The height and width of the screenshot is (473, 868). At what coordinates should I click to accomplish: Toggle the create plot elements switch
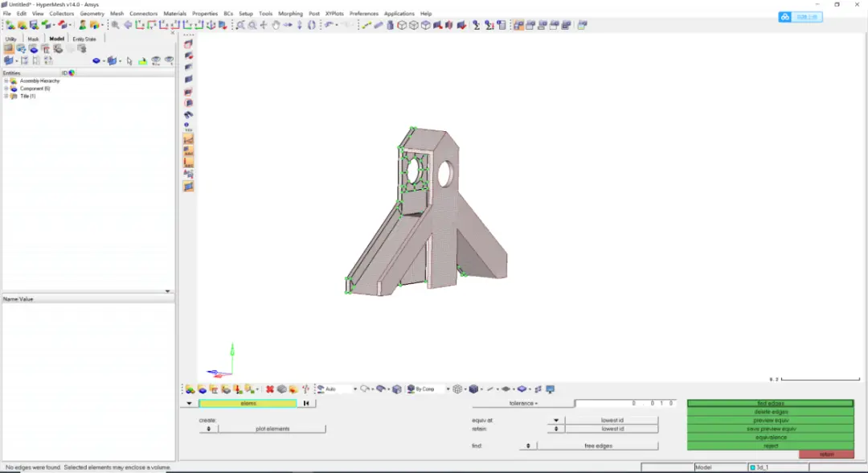point(209,430)
